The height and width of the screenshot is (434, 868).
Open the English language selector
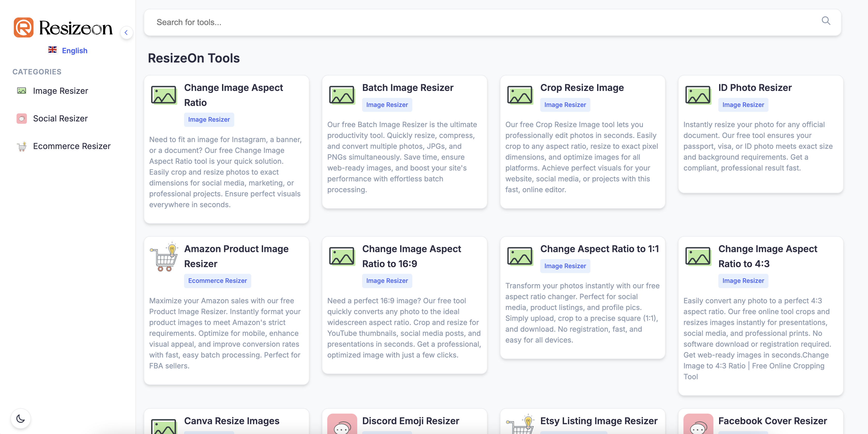click(75, 51)
